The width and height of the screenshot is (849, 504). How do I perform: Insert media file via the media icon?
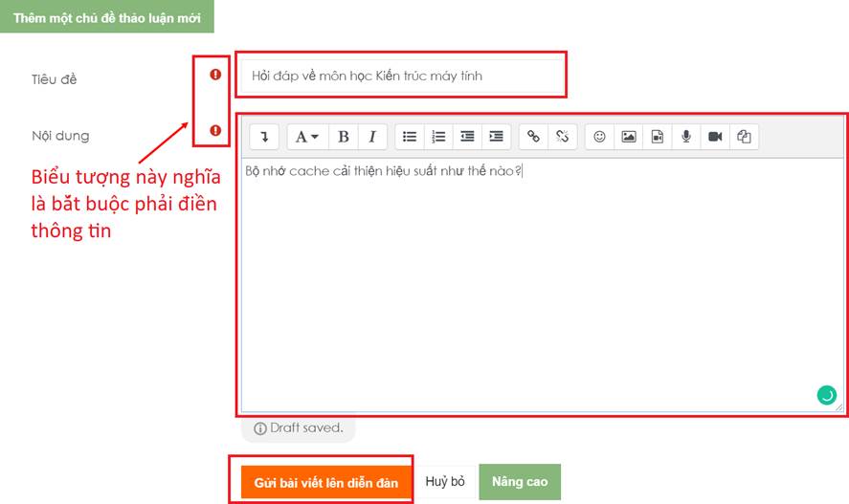tap(658, 136)
